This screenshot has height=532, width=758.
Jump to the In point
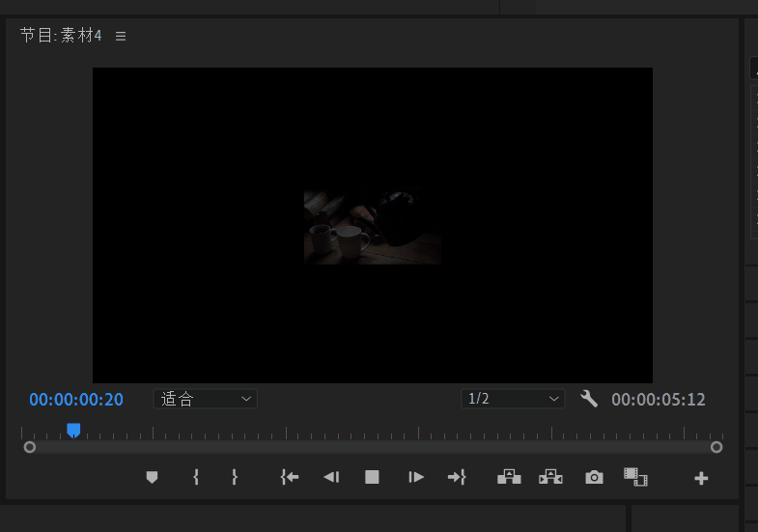pyautogui.click(x=290, y=477)
